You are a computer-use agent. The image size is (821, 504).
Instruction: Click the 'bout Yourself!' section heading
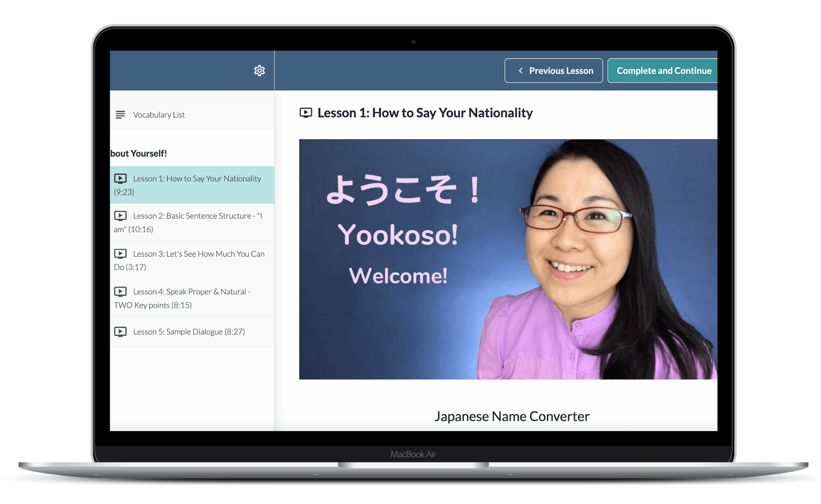coord(138,153)
